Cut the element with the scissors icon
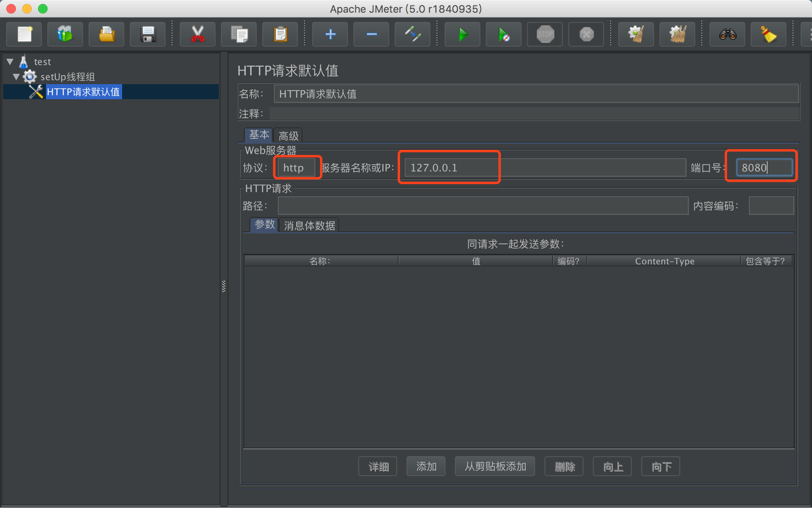Screen dimensions: 812x508 point(197,34)
